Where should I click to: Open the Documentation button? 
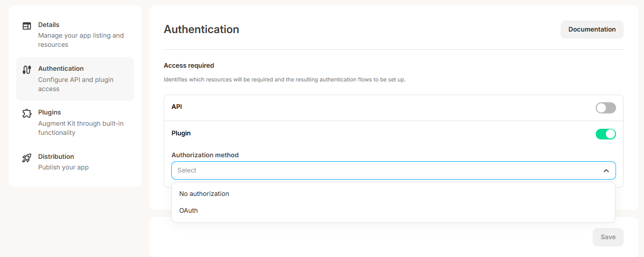click(592, 30)
